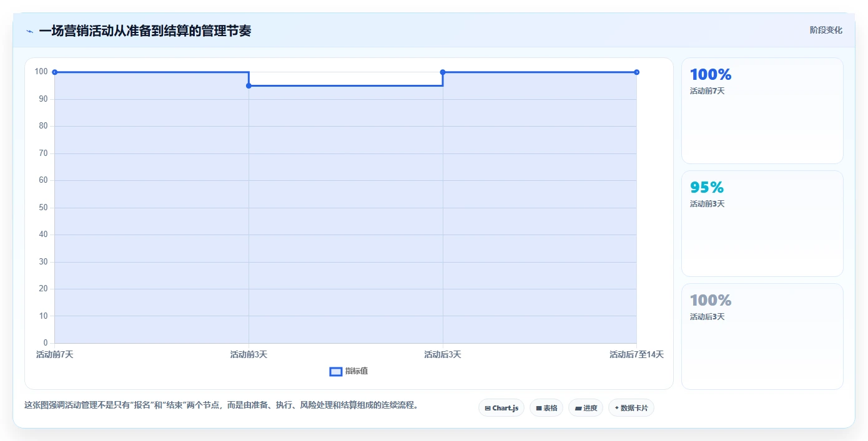
Task: Click x-axis label 活动前3天
Action: (x=249, y=354)
